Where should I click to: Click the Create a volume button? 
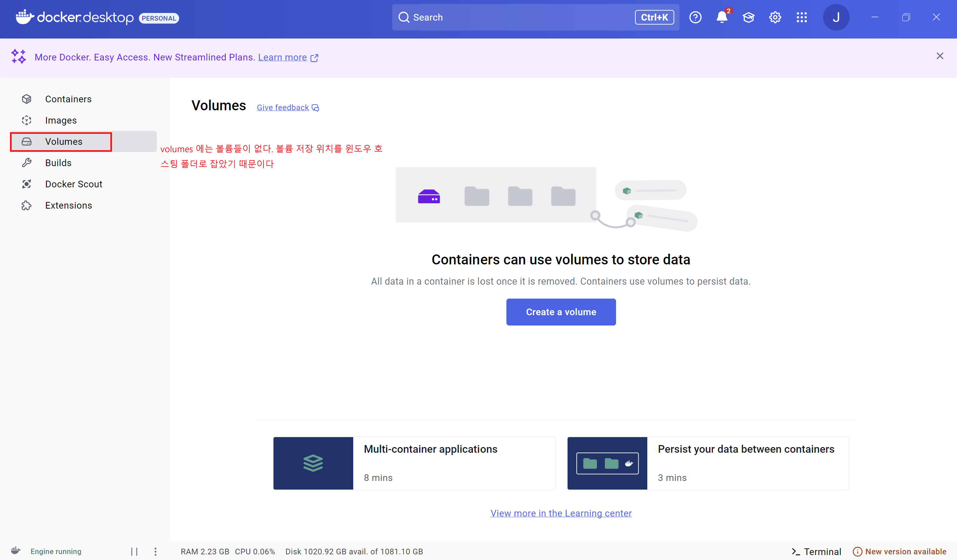coord(561,312)
